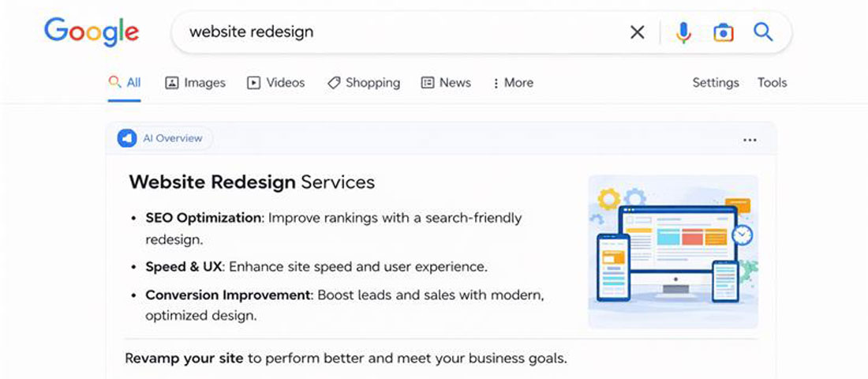Open the AI Overview three-dot options menu

750,141
